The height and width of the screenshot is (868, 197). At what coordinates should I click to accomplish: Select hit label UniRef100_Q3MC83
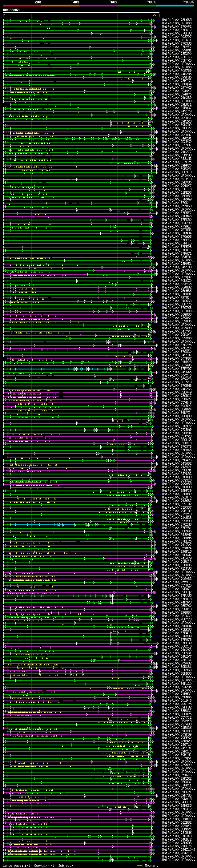[177, 155]
